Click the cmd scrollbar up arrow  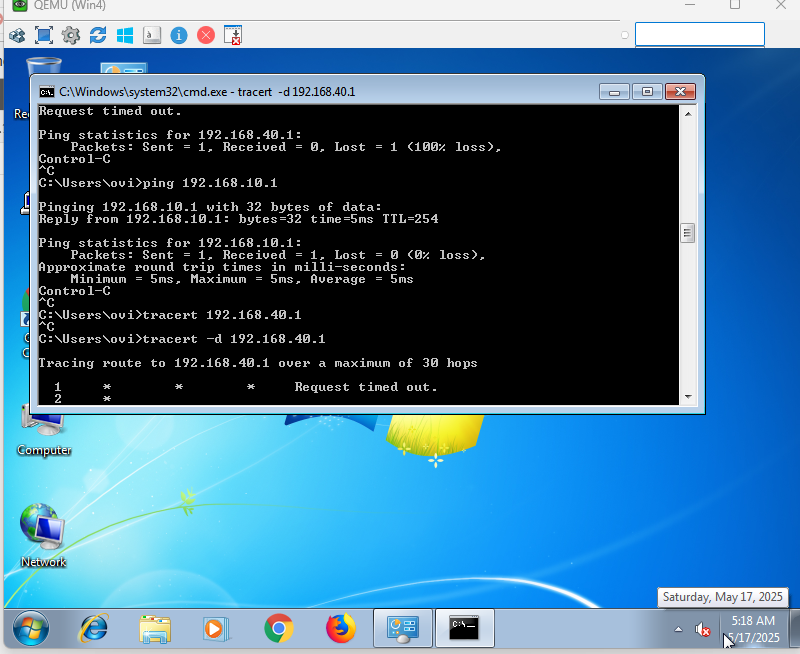(688, 114)
